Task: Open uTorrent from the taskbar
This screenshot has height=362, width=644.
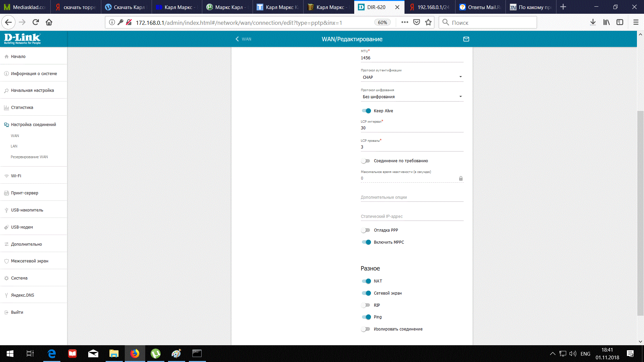Action: click(x=155, y=354)
